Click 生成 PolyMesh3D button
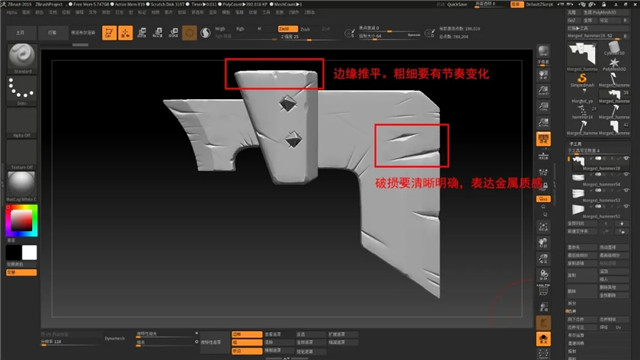640x360 pixels. (605, 12)
